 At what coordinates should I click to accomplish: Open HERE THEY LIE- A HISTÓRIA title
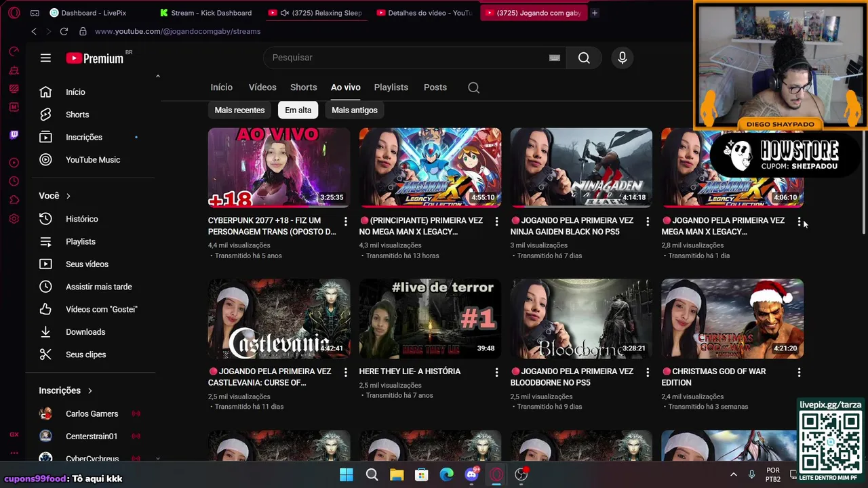pos(410,371)
